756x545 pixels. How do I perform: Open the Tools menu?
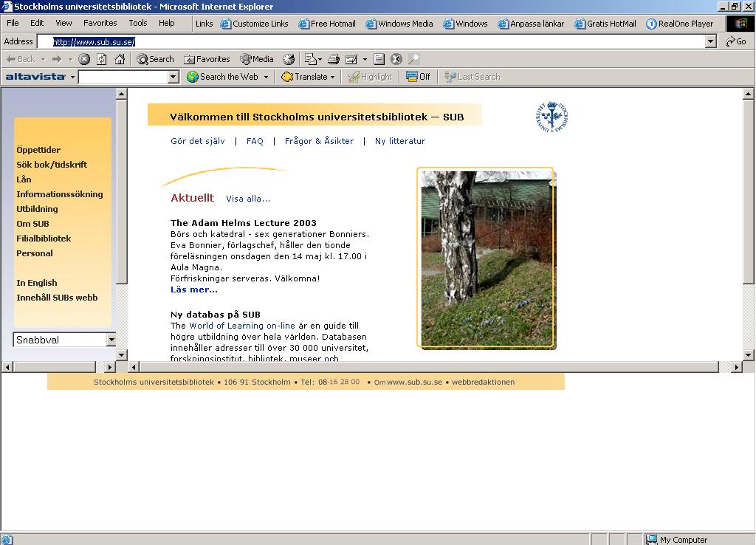(138, 23)
